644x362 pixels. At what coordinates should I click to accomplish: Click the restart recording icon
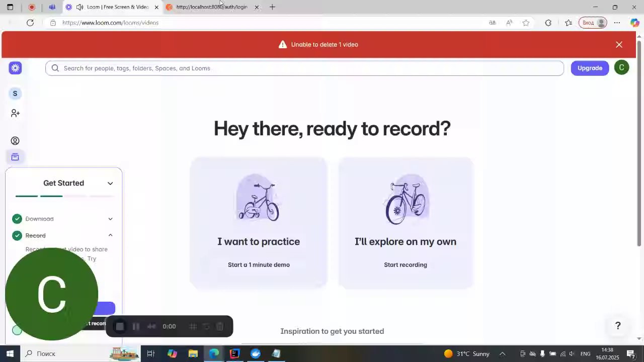click(x=206, y=327)
